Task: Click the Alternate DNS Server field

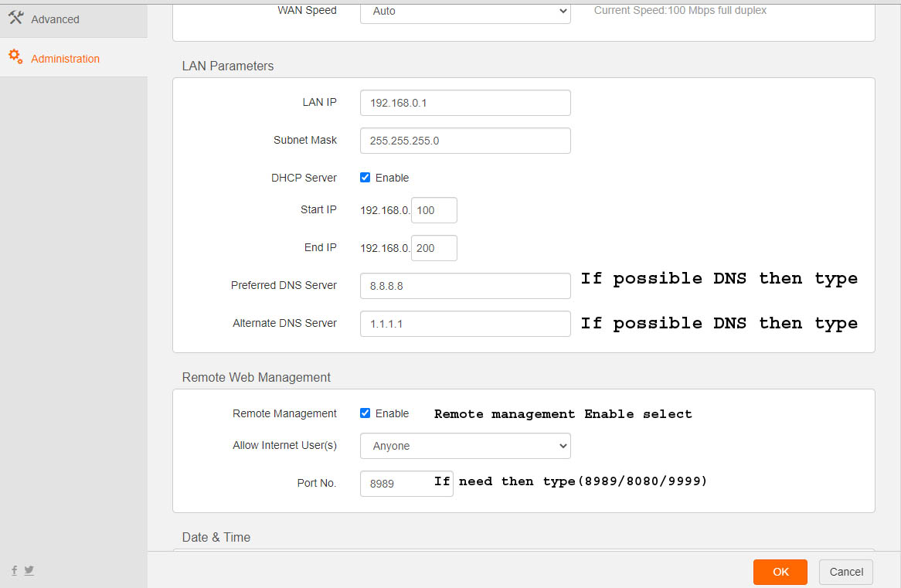Action: pyautogui.click(x=465, y=324)
